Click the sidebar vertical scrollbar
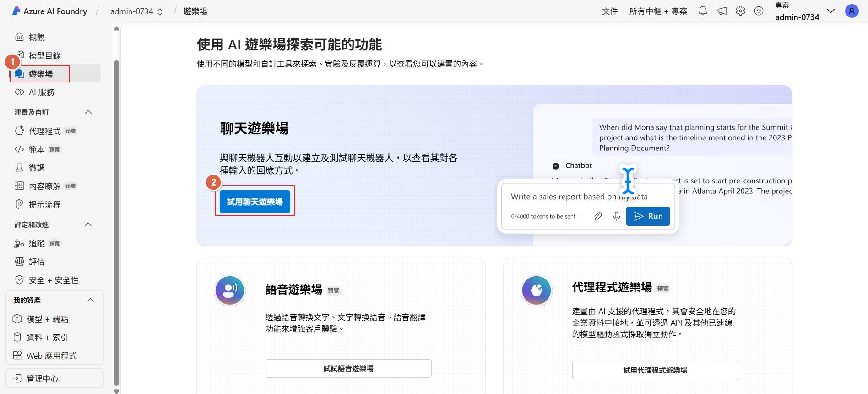Image resolution: width=868 pixels, height=394 pixels. click(x=116, y=220)
